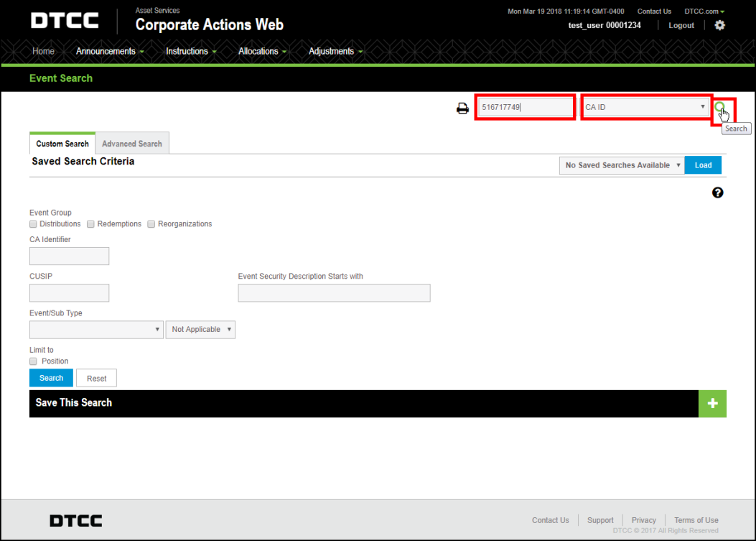Screen dimensions: 756x541
Task: Open the Not Applicable sub type dropdown
Action: click(x=200, y=330)
